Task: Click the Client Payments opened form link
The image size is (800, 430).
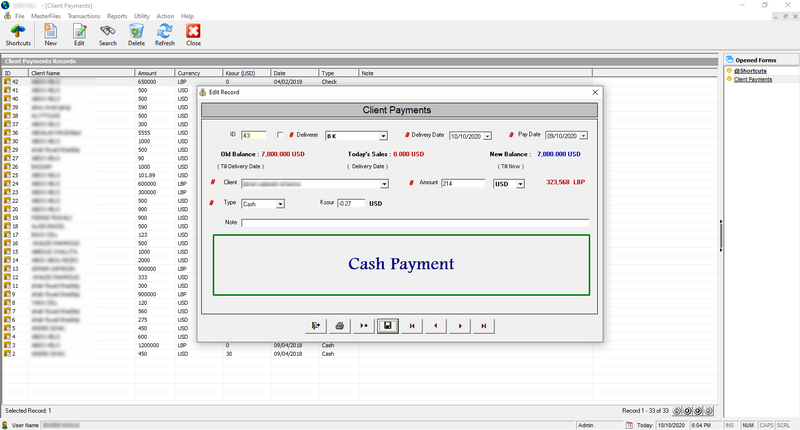Action: tap(753, 79)
